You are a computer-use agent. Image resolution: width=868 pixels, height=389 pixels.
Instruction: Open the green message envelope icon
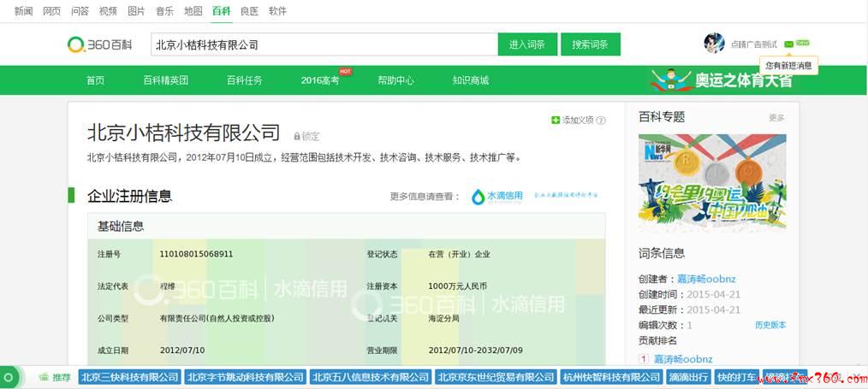click(x=789, y=44)
